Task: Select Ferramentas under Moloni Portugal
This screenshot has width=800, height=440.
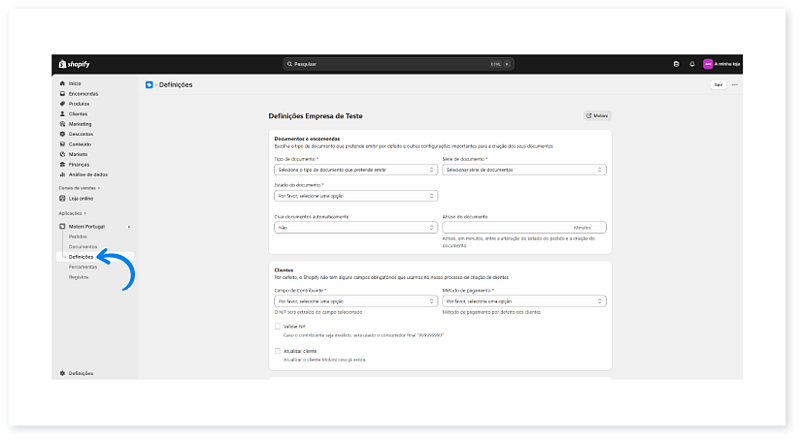Action: click(83, 267)
